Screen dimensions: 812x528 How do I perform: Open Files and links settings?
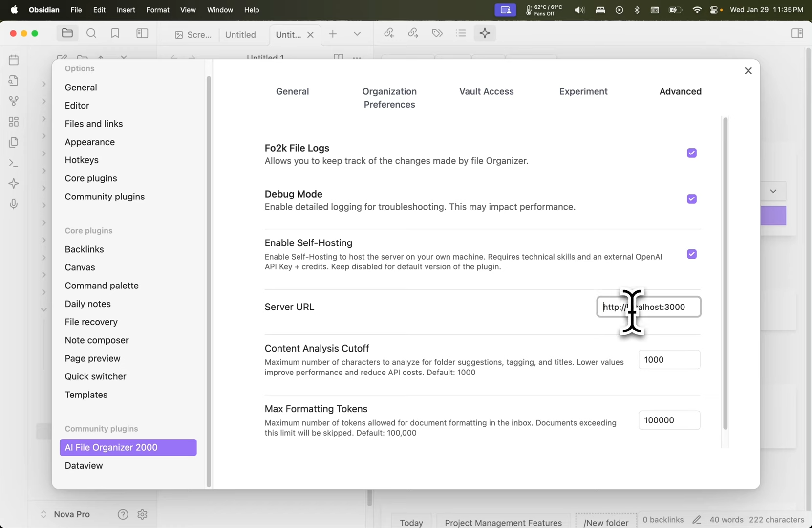94,124
